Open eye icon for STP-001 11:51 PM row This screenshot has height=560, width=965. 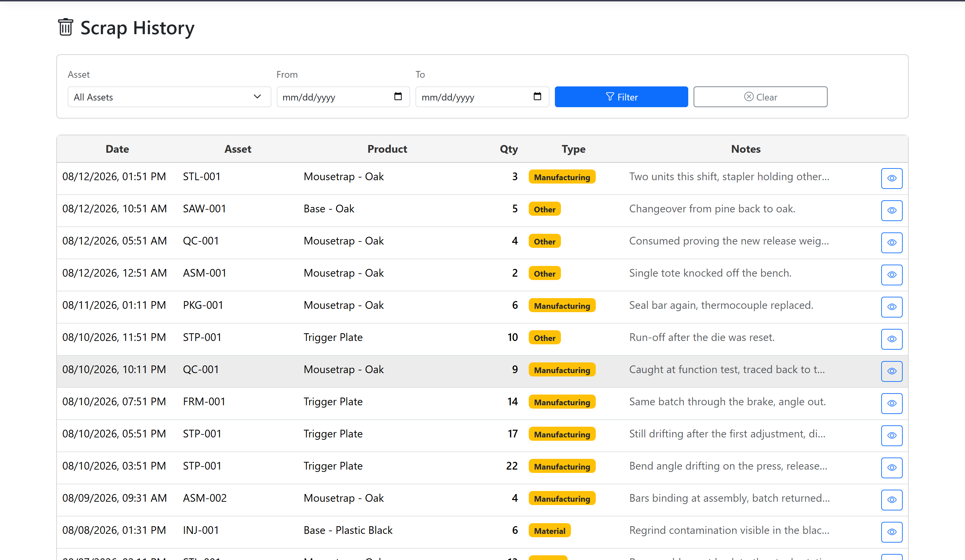(x=892, y=339)
